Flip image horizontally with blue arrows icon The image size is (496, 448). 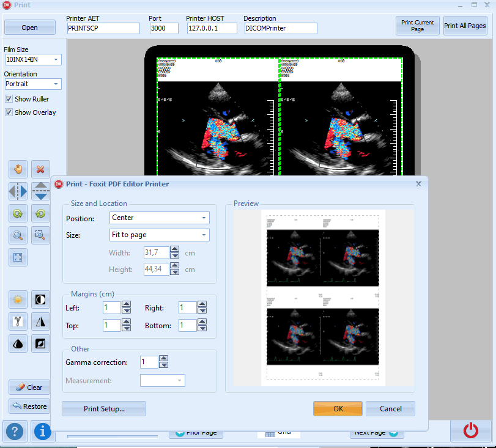18,191
